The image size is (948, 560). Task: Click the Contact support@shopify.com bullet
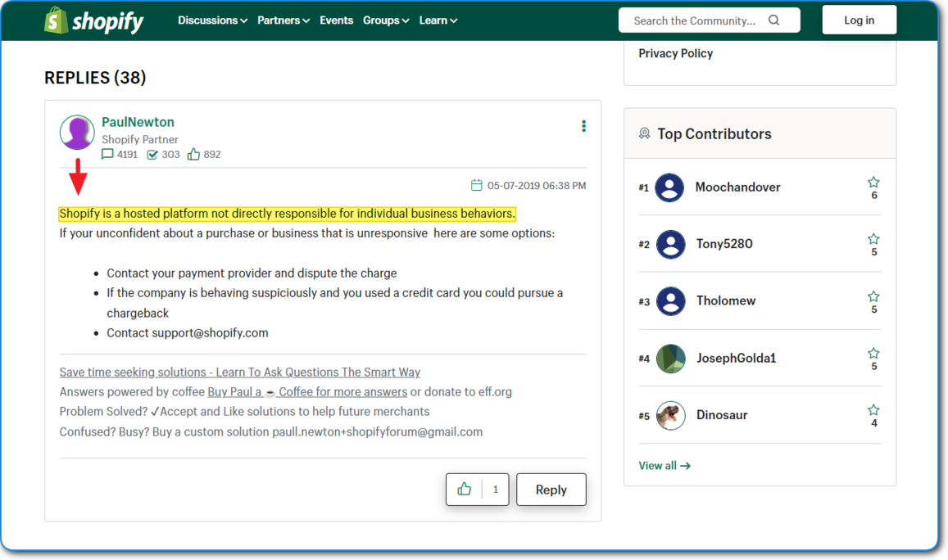pyautogui.click(x=188, y=333)
